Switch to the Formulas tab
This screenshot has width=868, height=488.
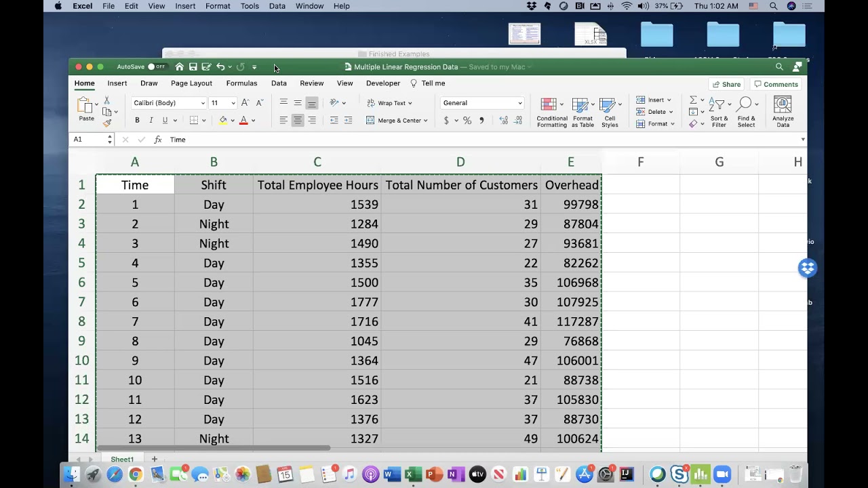coord(241,83)
